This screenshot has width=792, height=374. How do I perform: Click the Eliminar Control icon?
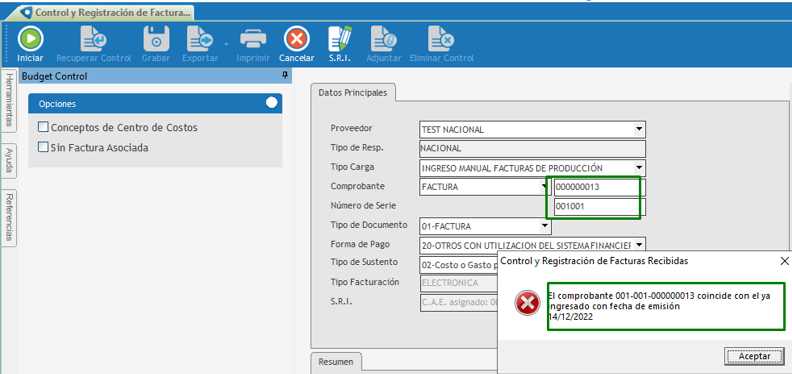[x=441, y=39]
